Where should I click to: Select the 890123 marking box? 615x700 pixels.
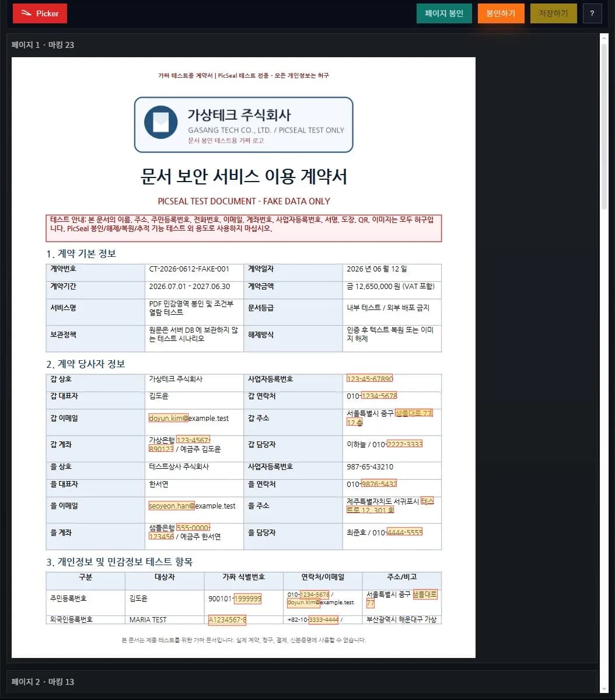pyautogui.click(x=160, y=448)
